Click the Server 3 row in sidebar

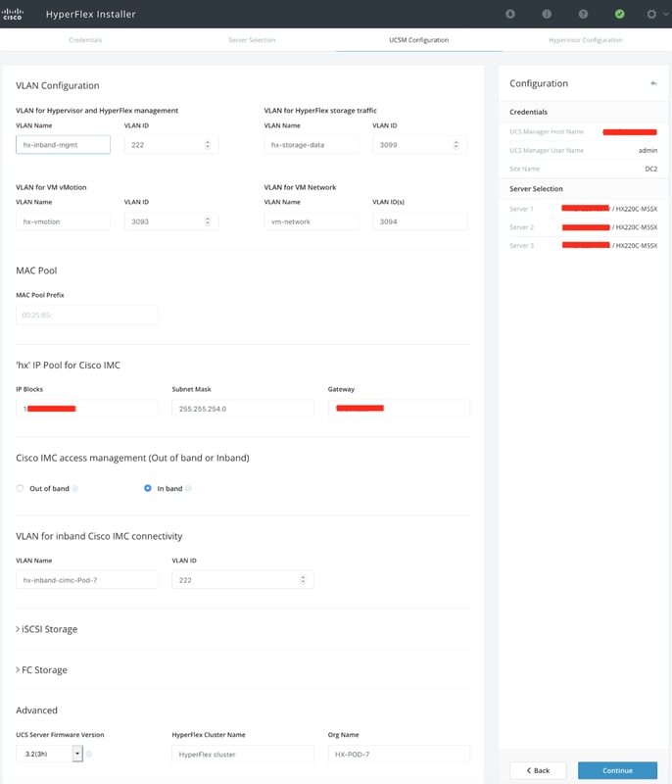click(583, 246)
